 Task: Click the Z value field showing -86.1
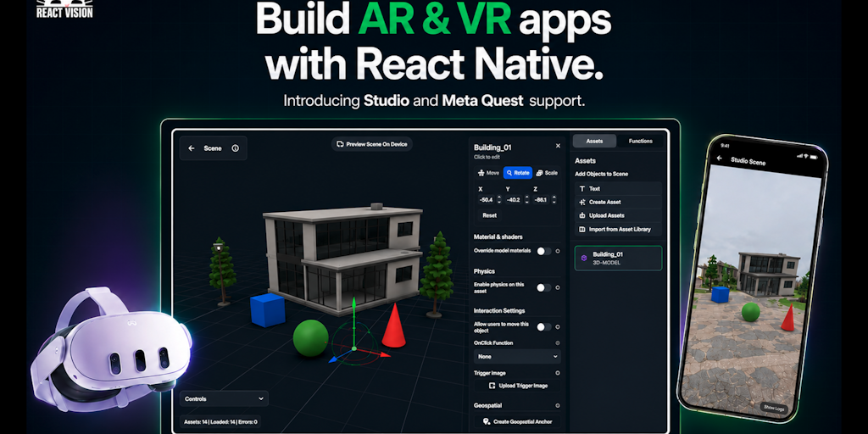tap(542, 200)
